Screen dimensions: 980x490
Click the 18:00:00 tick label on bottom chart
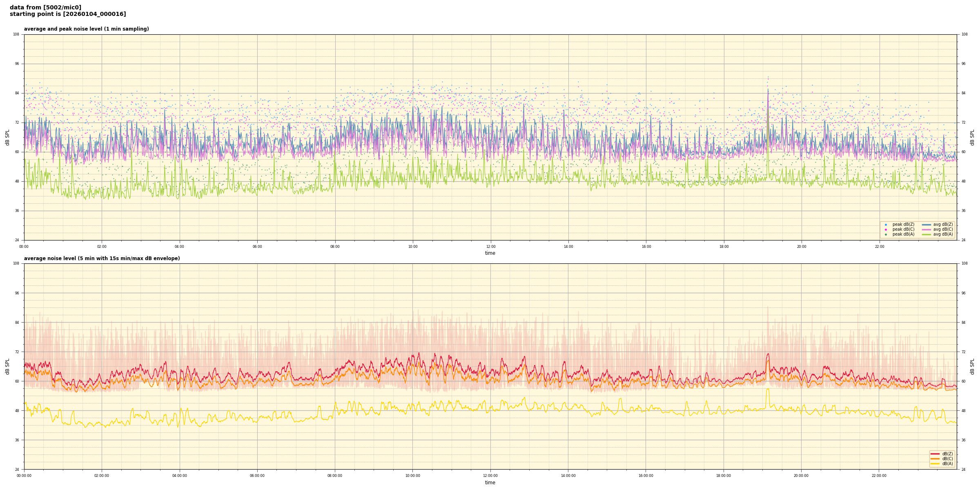[724, 476]
